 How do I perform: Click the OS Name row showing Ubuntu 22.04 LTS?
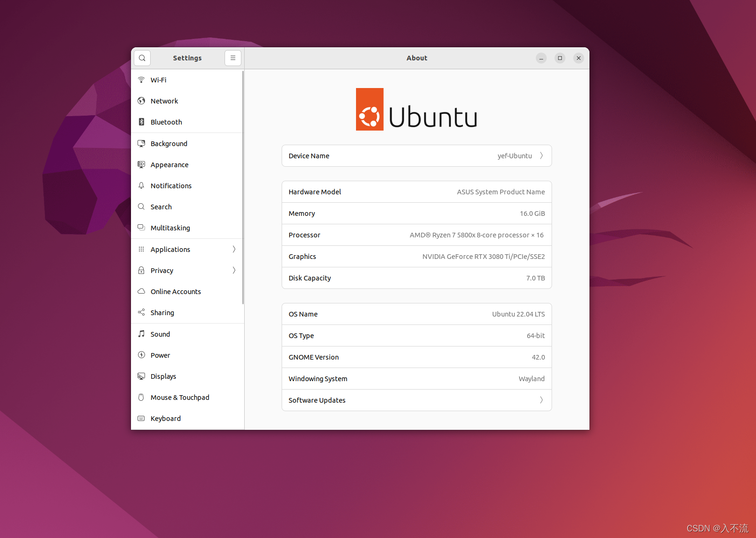click(x=416, y=314)
